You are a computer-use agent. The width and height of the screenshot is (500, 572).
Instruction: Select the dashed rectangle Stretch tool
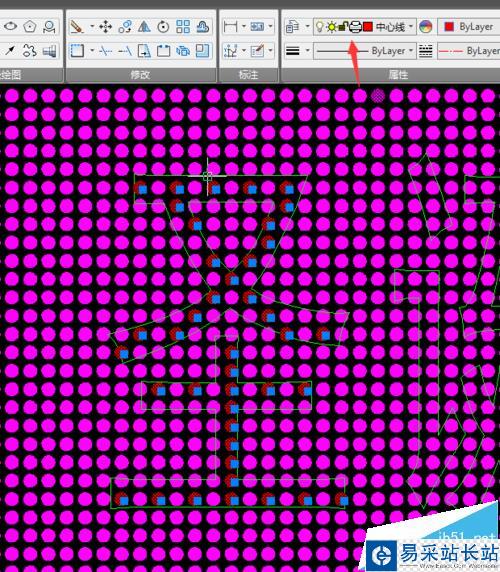tap(77, 50)
